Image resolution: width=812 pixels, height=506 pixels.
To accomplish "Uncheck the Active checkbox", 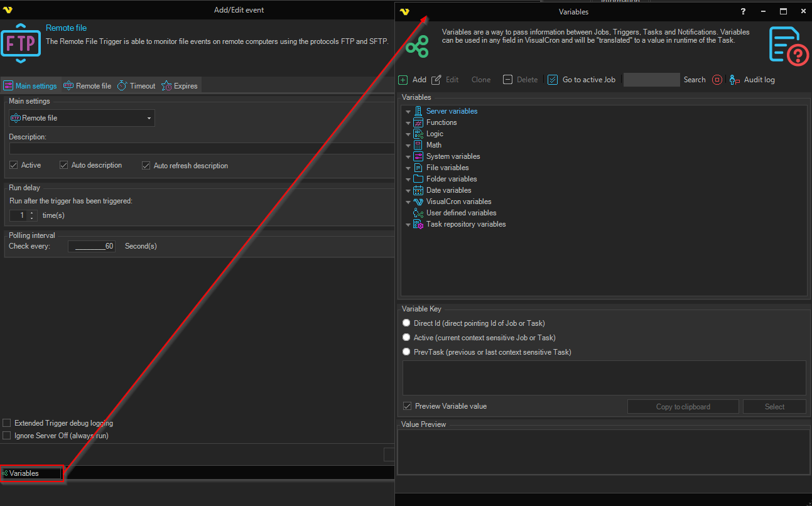I will coord(14,165).
